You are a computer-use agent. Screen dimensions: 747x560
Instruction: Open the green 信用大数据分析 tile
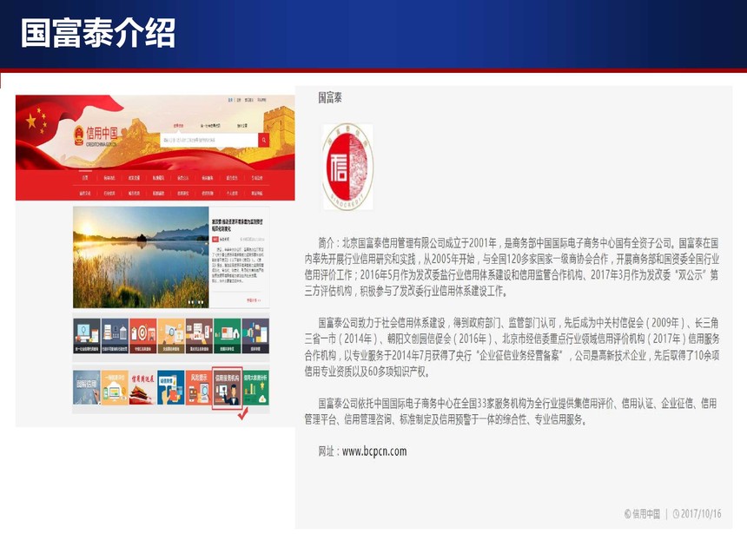[x=256, y=387]
